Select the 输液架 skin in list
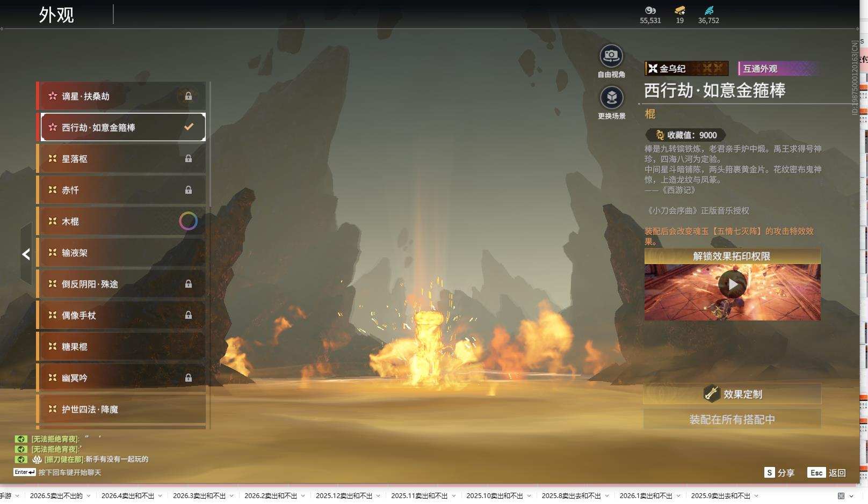This screenshot has width=868, height=504. click(121, 252)
